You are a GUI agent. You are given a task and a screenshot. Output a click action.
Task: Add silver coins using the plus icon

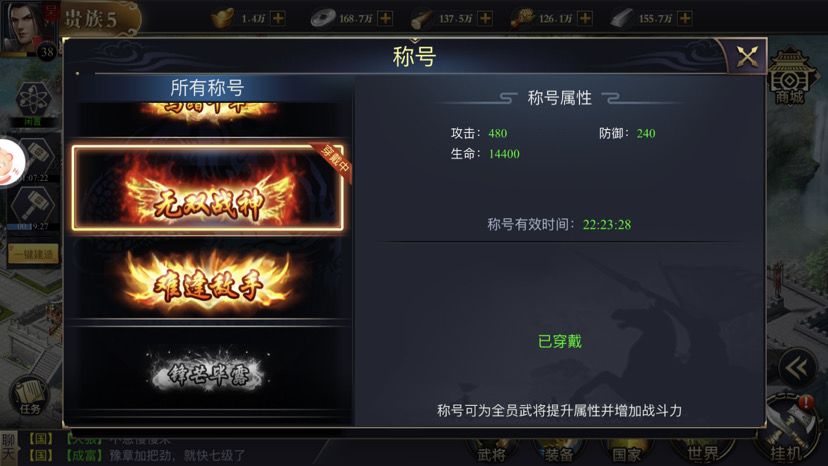[x=385, y=18]
